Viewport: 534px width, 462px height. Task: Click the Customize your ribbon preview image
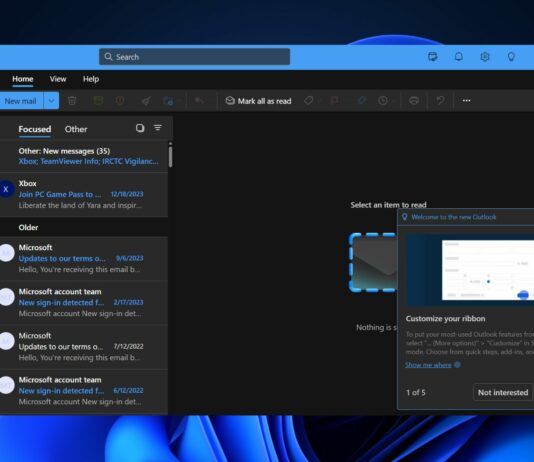[x=470, y=270]
